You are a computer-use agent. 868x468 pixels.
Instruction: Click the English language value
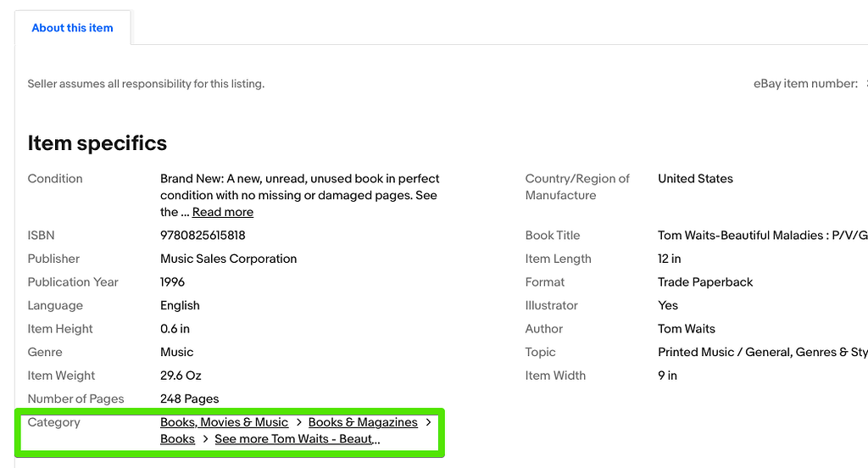180,306
